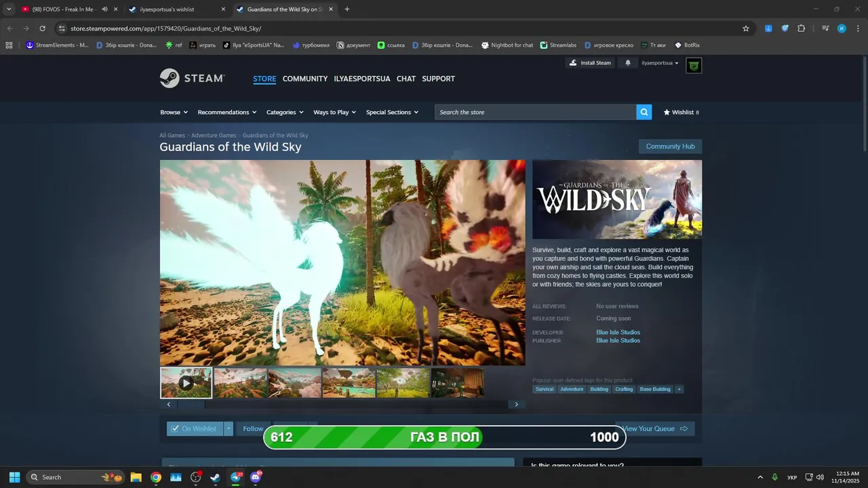868x488 pixels.
Task: Expand the Special Sections dropdown
Action: (x=392, y=112)
